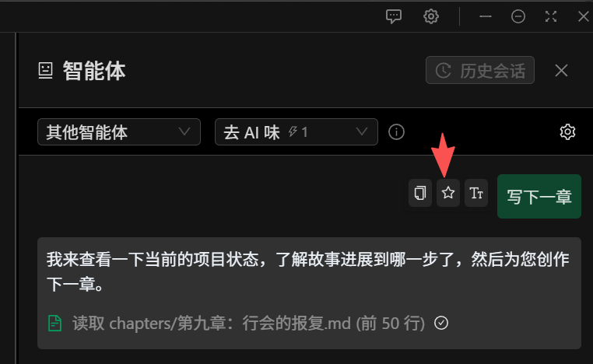Click the 写下一章 green button
Viewport: 593px width, 364px height.
click(x=539, y=197)
